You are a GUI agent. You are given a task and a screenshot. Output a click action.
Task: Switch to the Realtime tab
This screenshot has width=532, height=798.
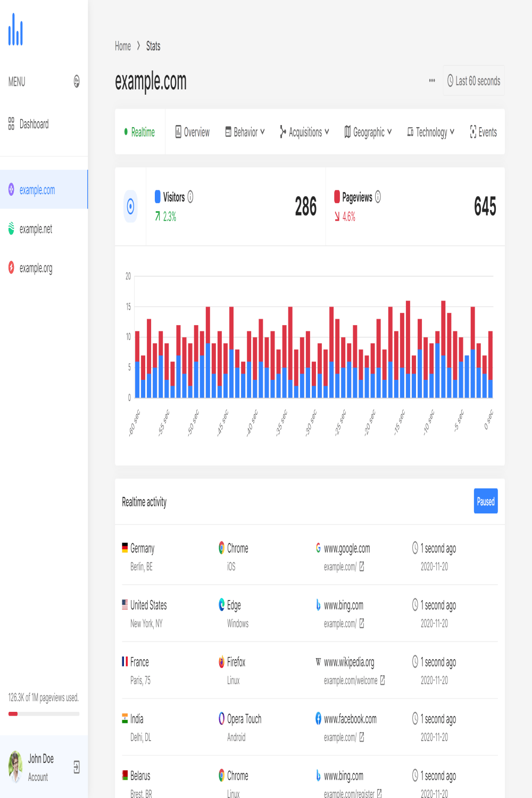tap(140, 132)
